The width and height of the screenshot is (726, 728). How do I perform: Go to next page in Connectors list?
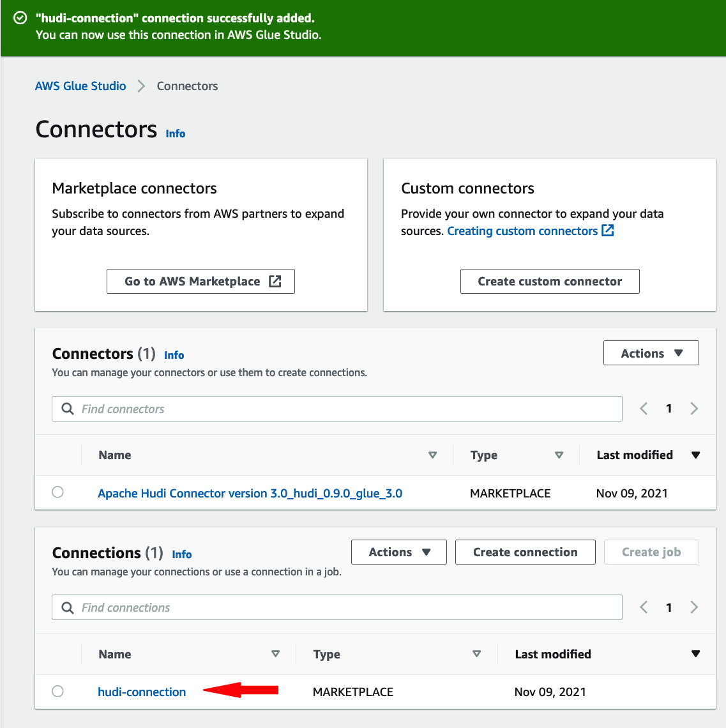click(694, 409)
